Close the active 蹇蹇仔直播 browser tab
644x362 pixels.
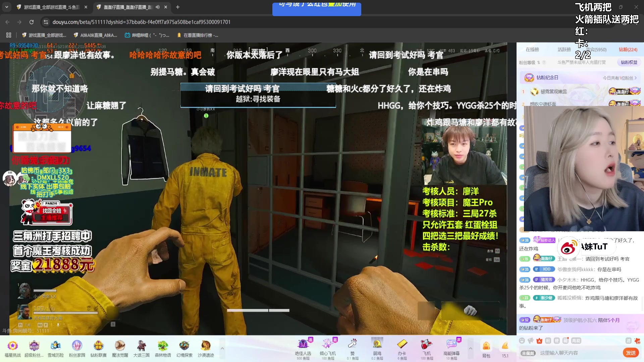[x=166, y=7]
